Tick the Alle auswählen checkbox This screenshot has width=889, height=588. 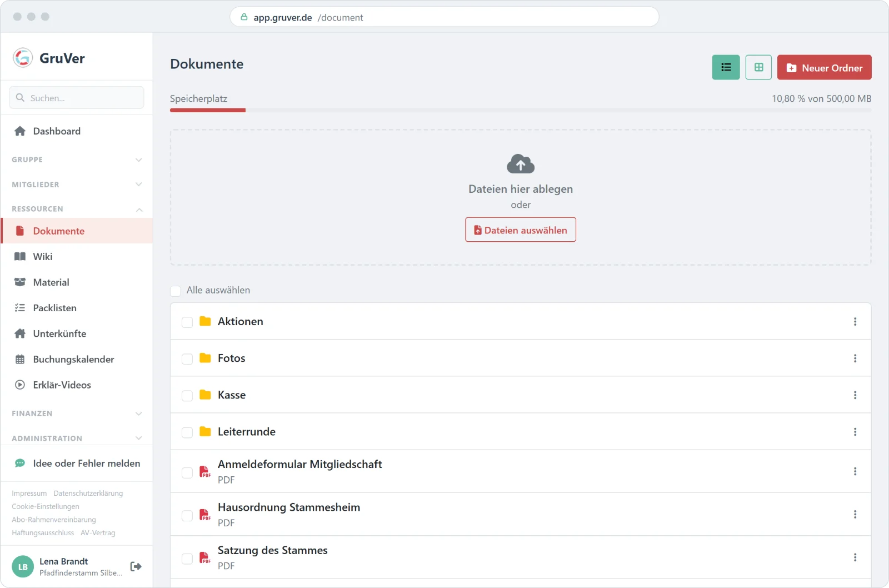[176, 291]
